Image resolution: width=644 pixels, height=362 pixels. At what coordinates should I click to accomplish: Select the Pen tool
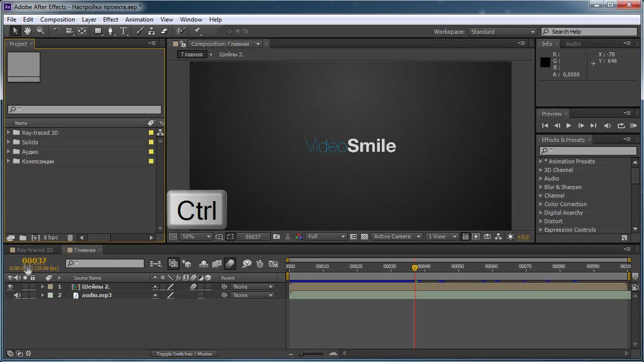[x=111, y=31]
